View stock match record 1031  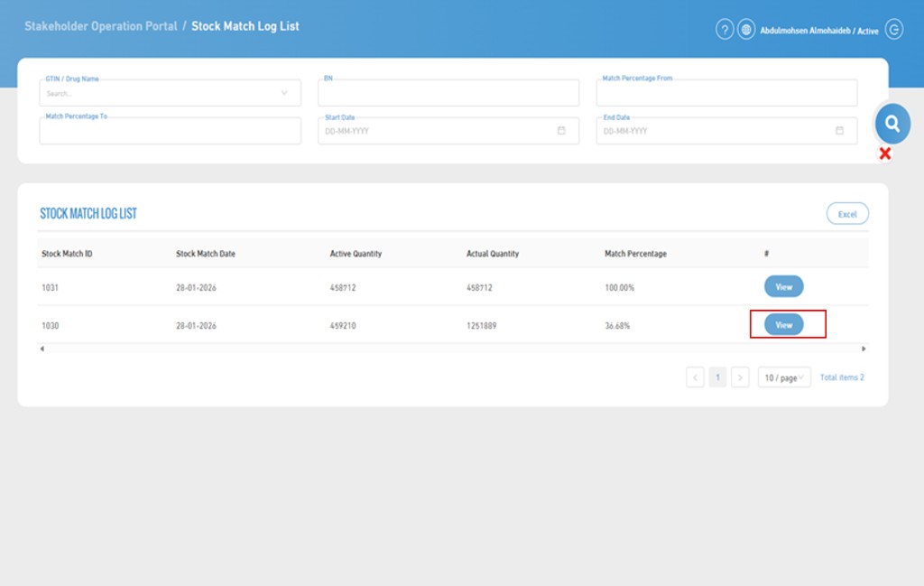tap(783, 287)
